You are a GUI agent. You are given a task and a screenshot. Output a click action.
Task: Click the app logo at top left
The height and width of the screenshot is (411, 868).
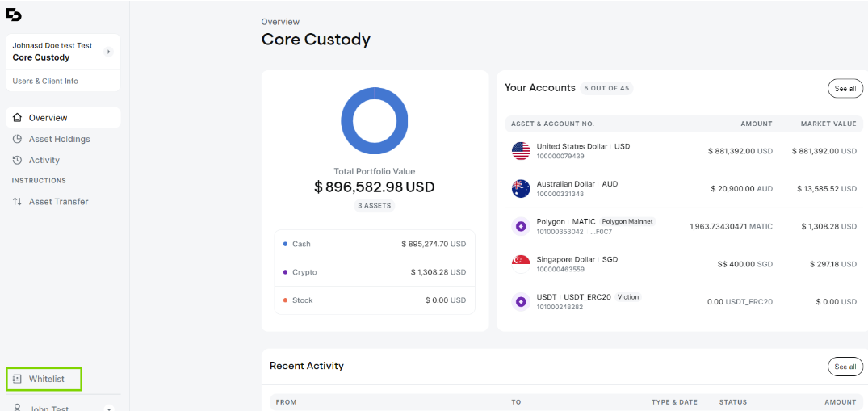coord(14,14)
